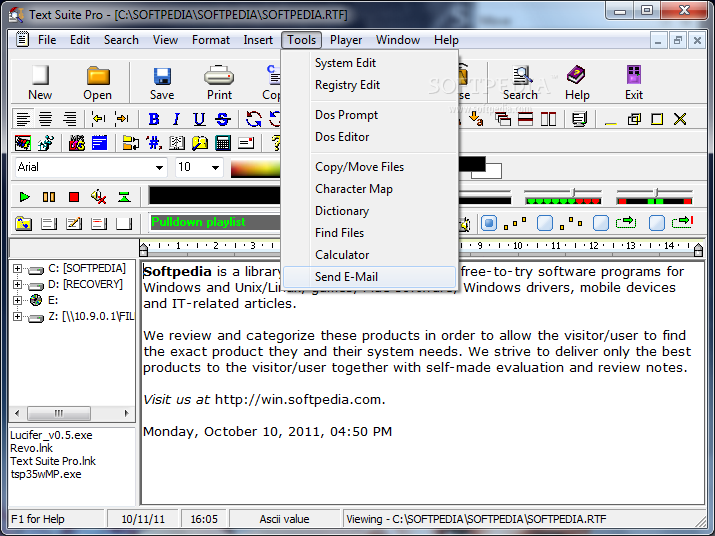Choose Registry Edit from Tools menu
Viewport: 715px width, 536px height.
tap(369, 85)
